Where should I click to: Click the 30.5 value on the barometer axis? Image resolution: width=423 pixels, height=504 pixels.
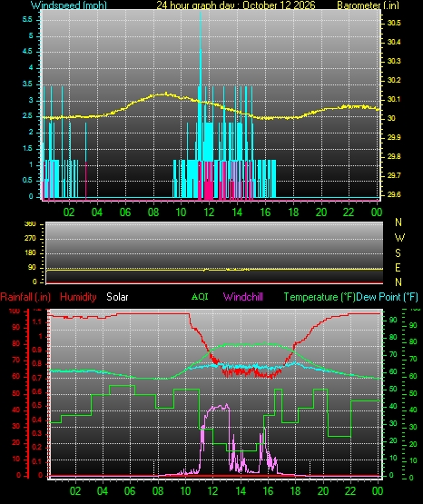tap(394, 23)
